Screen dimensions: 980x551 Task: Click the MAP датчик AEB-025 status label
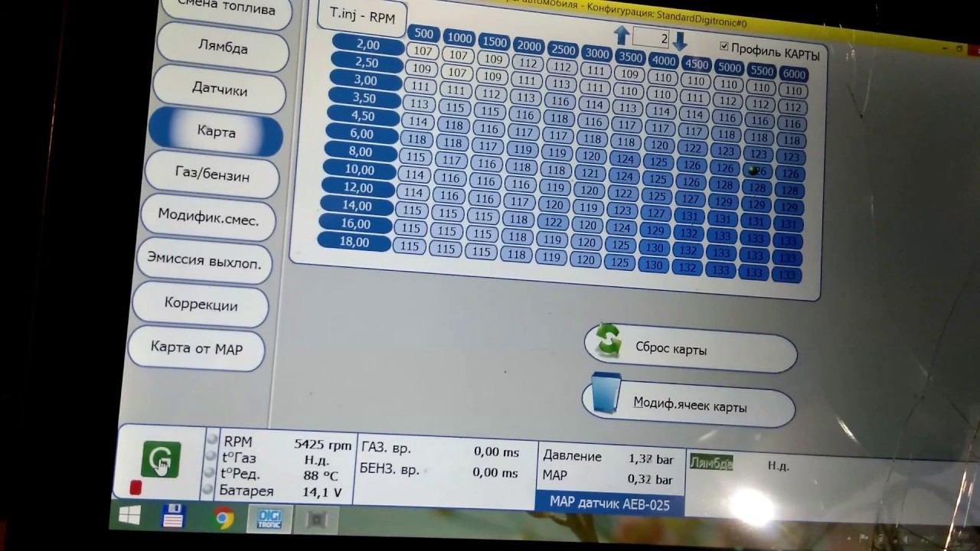point(609,504)
